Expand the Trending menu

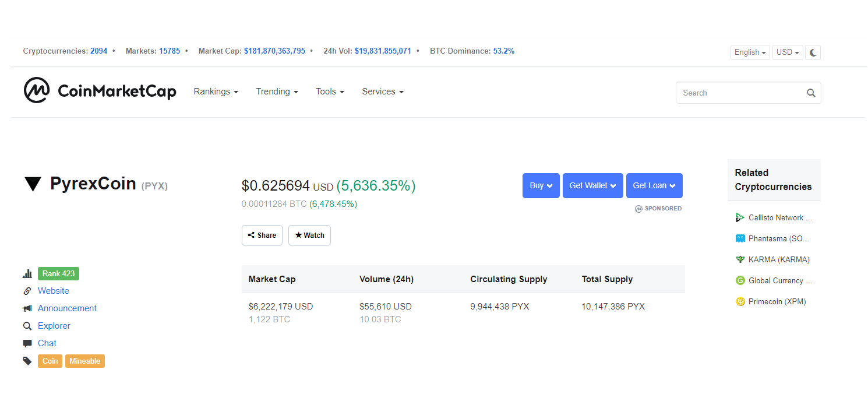[277, 92]
